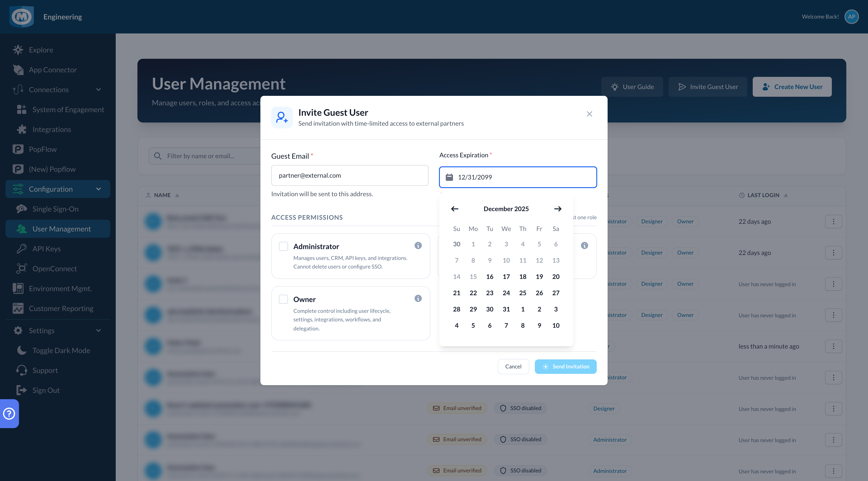Click the Support headset icon
The width and height of the screenshot is (868, 481).
21,370
